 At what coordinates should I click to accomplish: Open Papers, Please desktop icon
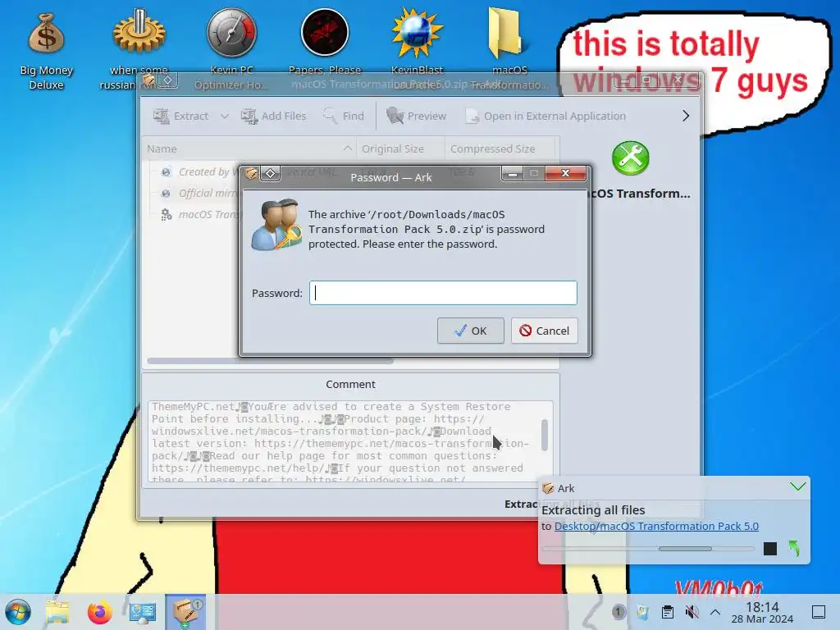(325, 32)
